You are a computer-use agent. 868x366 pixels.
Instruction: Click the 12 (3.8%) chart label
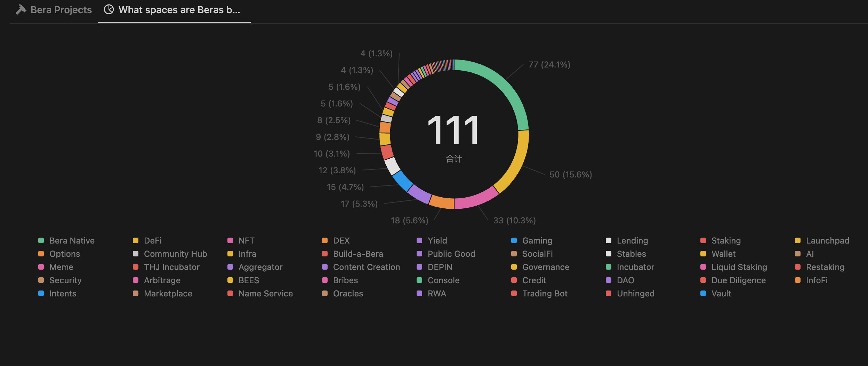tap(337, 170)
